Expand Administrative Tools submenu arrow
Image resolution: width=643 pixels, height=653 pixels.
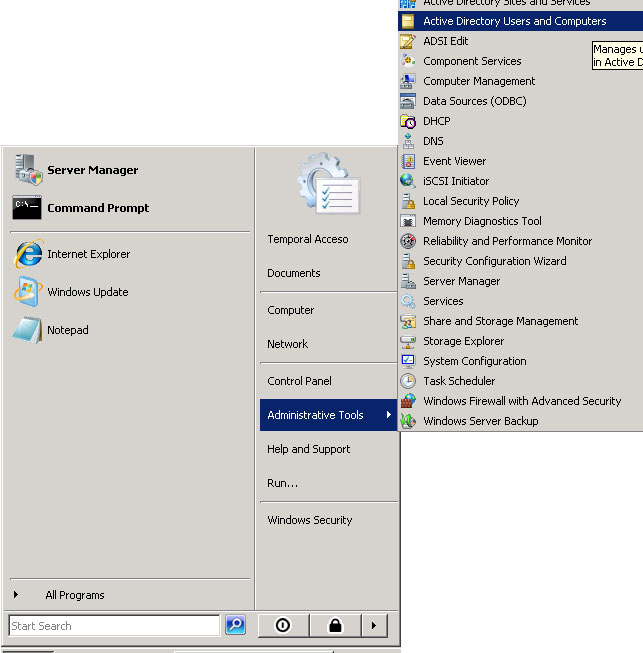tap(389, 415)
